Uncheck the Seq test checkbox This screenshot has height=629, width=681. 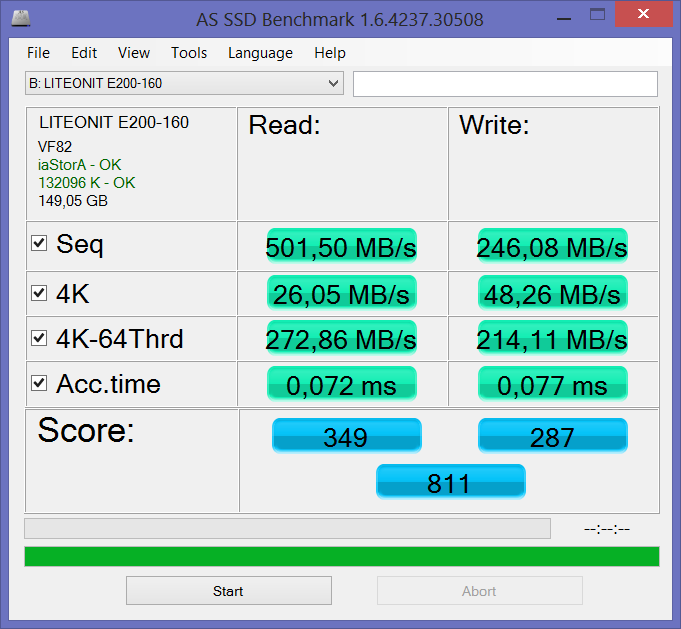point(39,244)
